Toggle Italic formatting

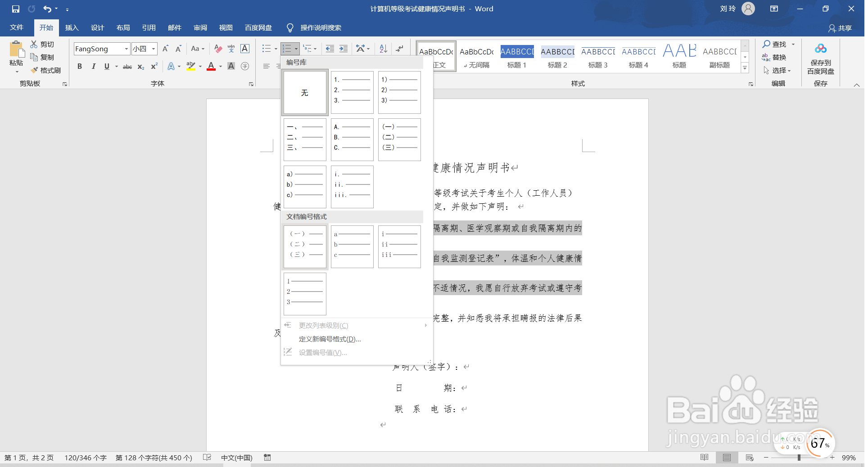pos(93,66)
